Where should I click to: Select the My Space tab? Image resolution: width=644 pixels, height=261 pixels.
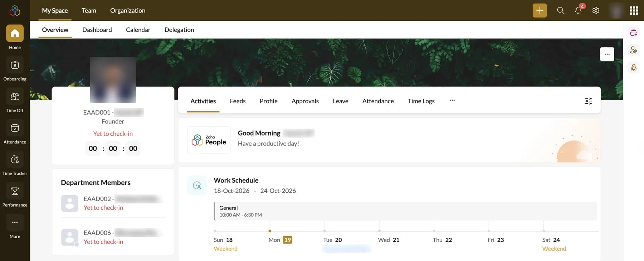[x=55, y=10]
